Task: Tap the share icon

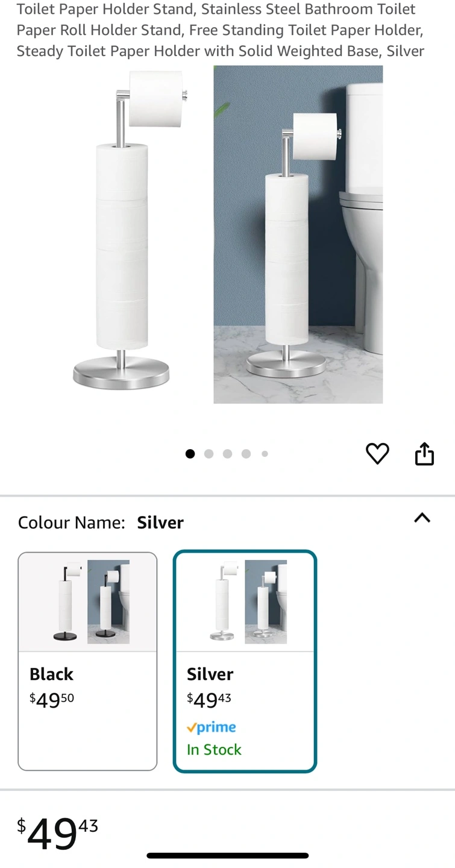Action: click(424, 453)
